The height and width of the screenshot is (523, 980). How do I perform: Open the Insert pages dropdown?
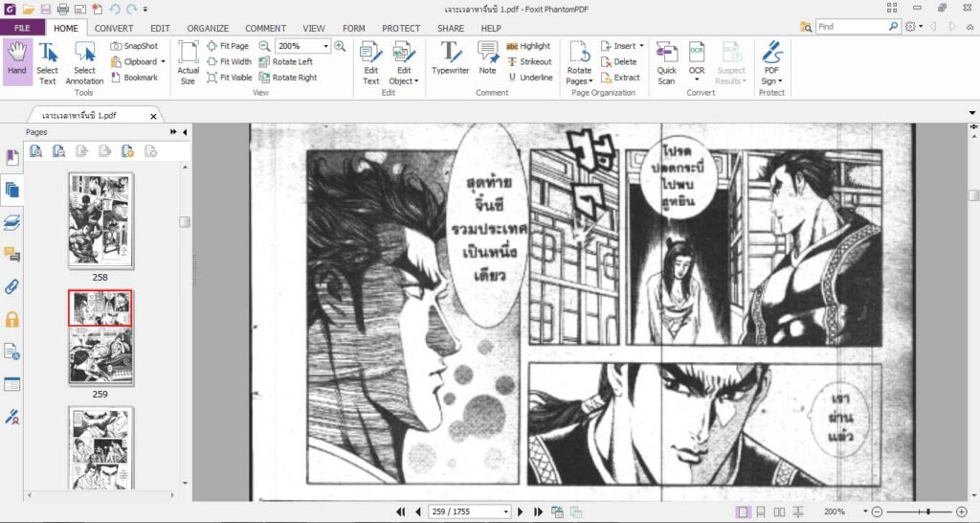[641, 46]
